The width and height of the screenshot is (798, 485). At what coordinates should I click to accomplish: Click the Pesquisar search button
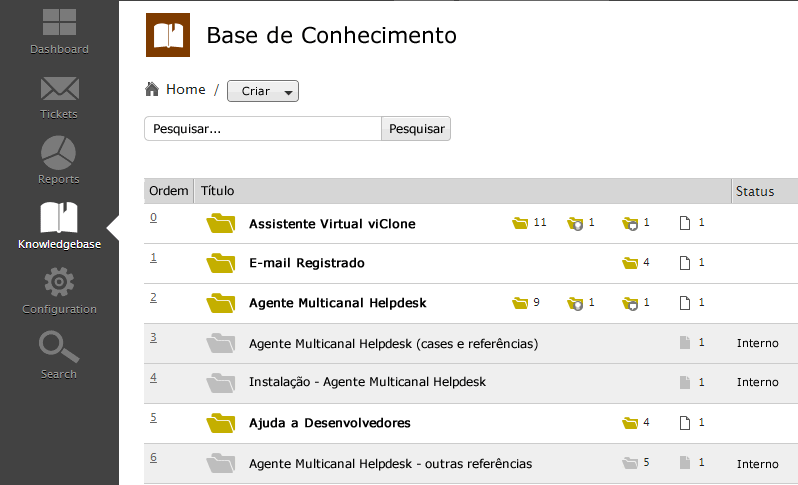[x=416, y=129]
